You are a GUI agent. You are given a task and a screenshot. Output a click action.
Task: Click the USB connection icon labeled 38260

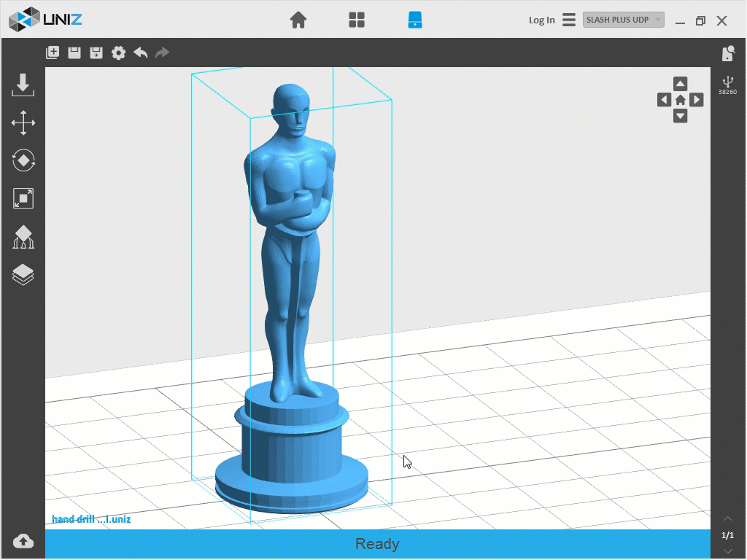tap(727, 85)
